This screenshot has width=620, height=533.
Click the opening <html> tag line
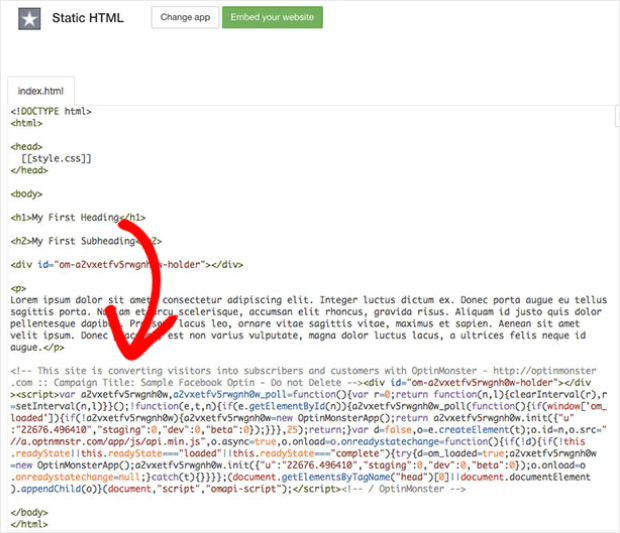click(26, 123)
